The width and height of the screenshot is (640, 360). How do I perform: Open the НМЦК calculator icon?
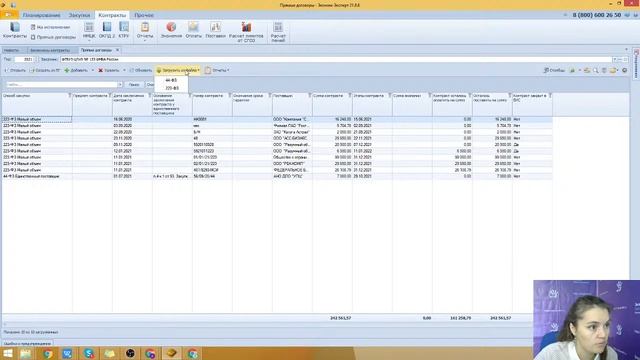click(x=89, y=31)
